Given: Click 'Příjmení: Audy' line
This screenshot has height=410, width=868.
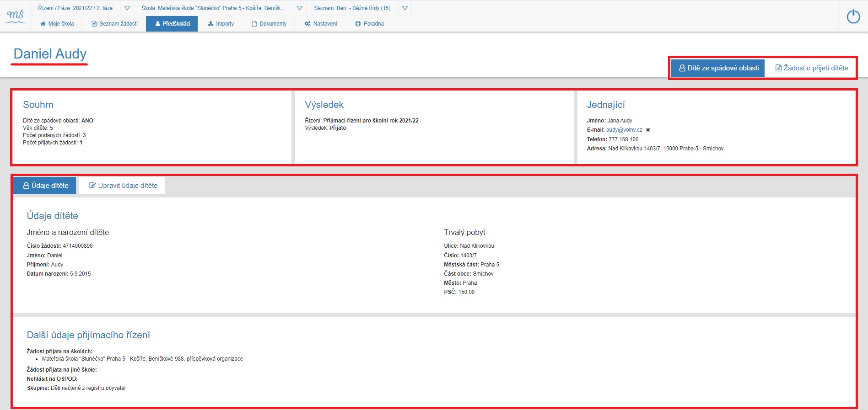Looking at the screenshot, I should pos(45,265).
